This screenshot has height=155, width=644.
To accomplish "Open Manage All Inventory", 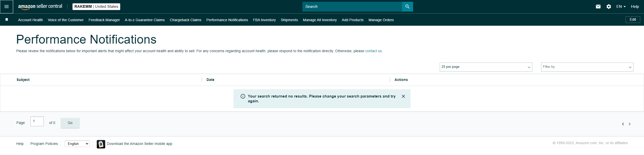I will [320, 20].
